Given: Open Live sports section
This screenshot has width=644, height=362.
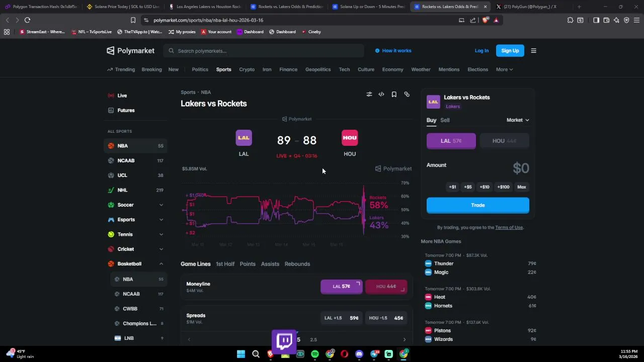Looking at the screenshot, I should [136, 96].
